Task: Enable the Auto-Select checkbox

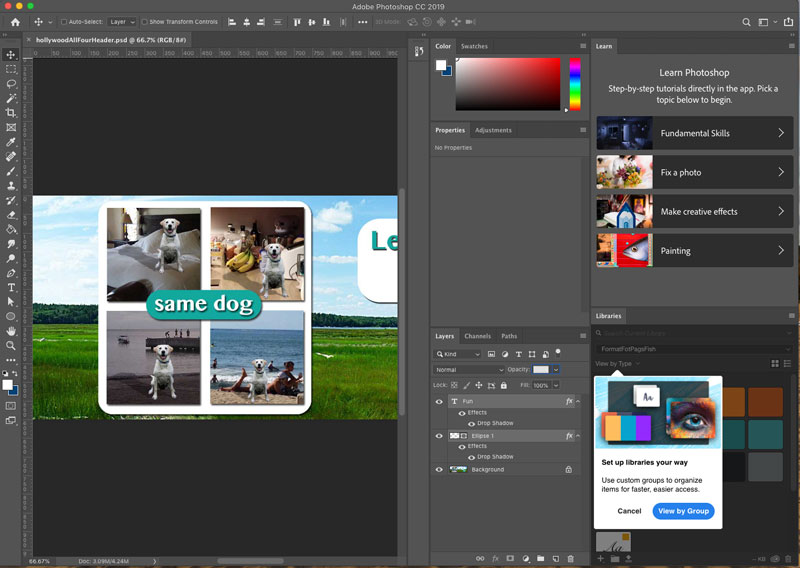Action: [x=64, y=22]
